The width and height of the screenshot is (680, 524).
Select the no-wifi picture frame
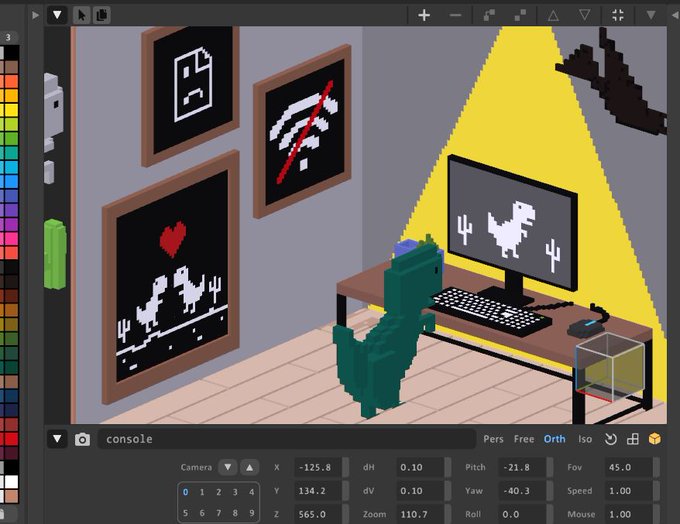click(x=302, y=131)
